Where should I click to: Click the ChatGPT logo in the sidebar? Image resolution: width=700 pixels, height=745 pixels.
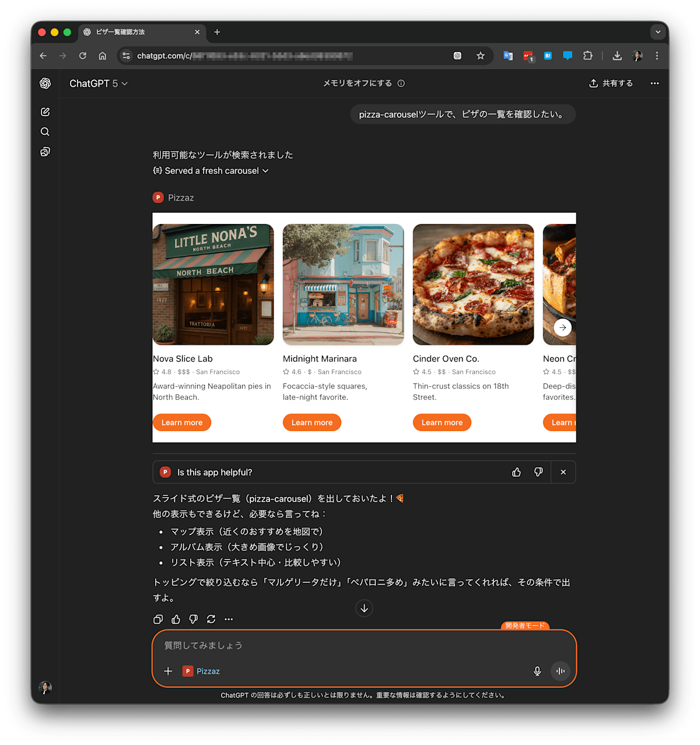45,83
